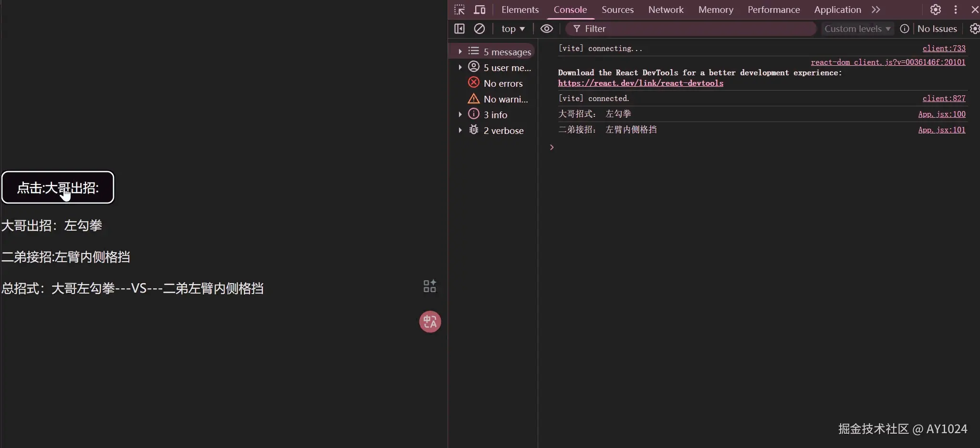Open the react.dev react-devtools link

(x=641, y=83)
